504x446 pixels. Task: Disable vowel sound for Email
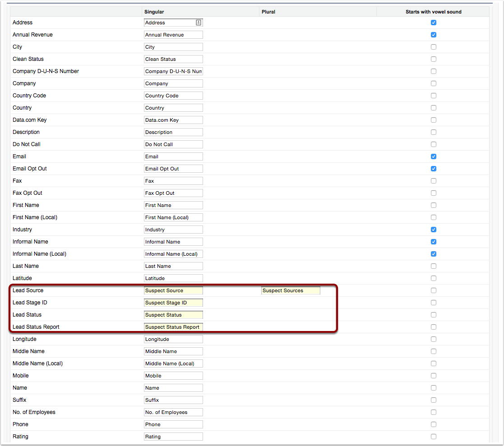434,156
